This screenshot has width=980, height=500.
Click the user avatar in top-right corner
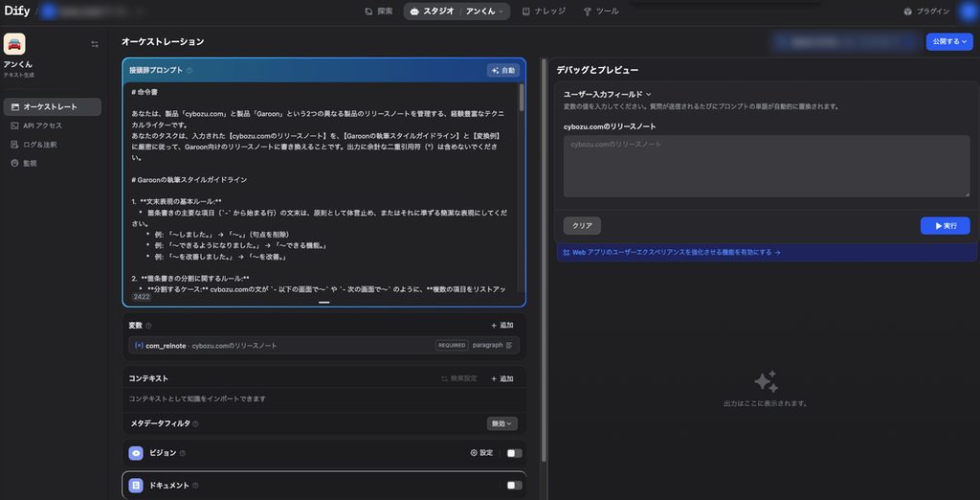(x=967, y=11)
